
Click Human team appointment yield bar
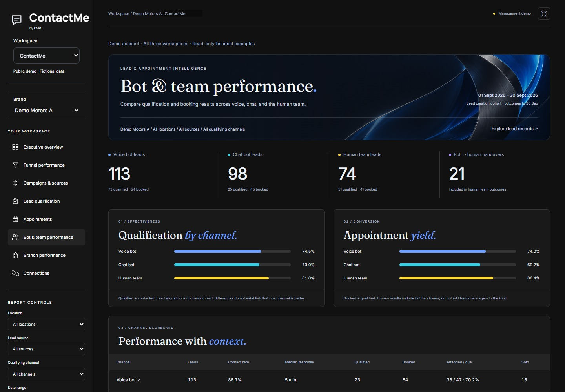[457, 278]
